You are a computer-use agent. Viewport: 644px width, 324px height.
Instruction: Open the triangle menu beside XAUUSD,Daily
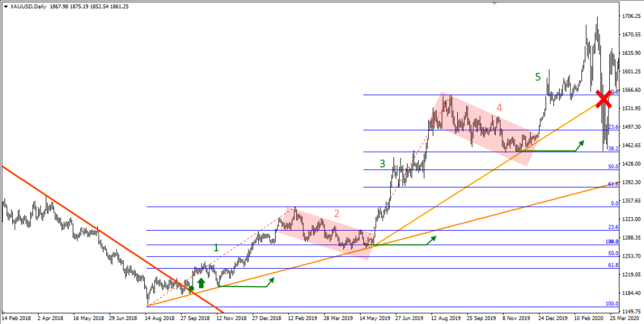coord(5,6)
